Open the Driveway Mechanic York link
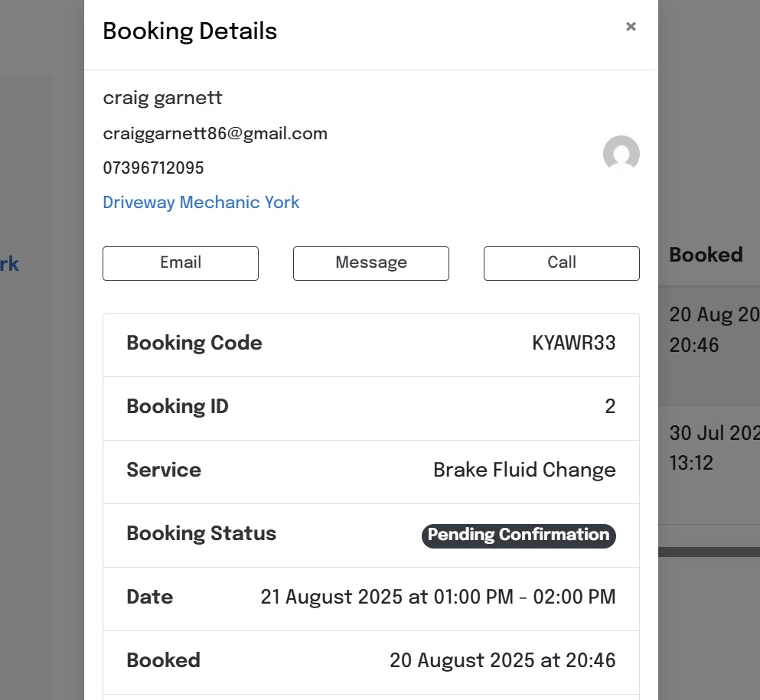 [201, 203]
